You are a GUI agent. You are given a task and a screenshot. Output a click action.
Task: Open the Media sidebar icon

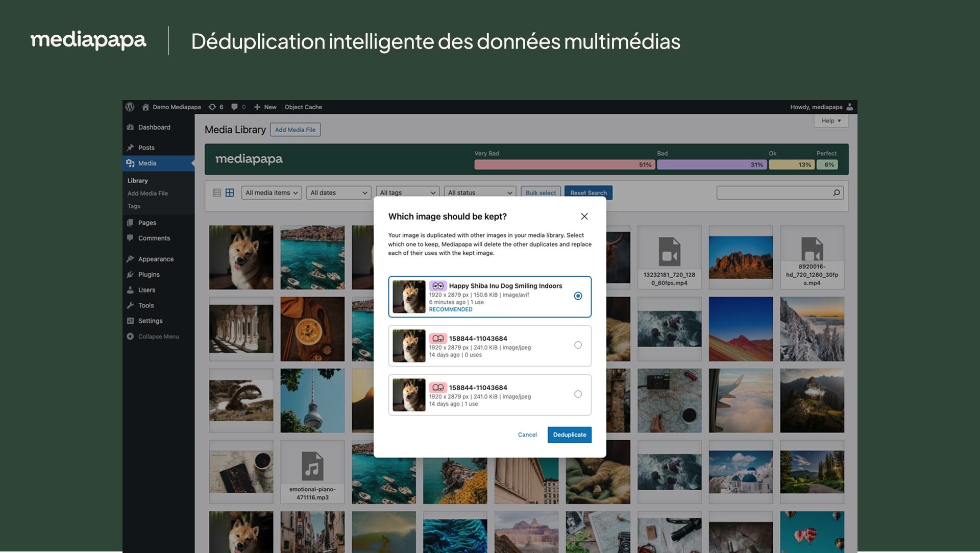coord(131,163)
